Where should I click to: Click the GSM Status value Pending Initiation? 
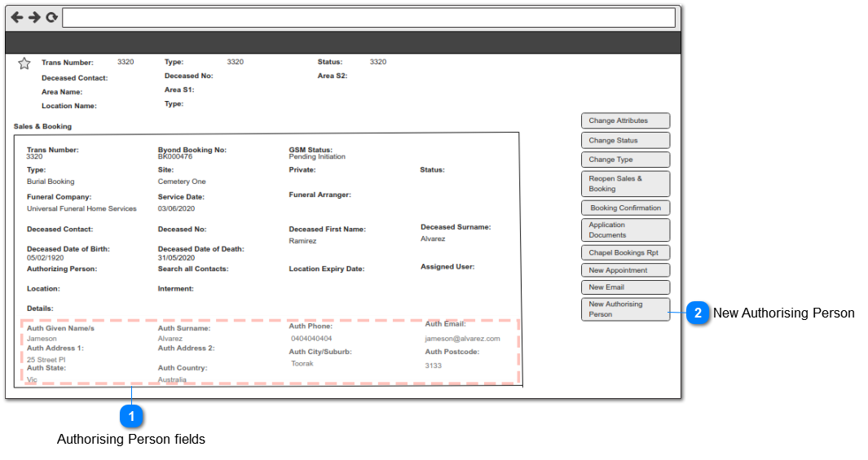coord(317,156)
